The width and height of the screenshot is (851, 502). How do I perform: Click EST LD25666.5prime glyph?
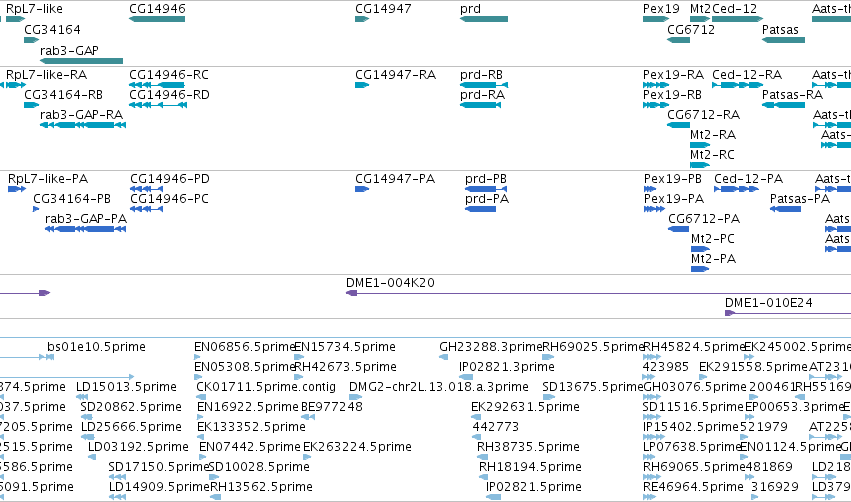click(87, 437)
